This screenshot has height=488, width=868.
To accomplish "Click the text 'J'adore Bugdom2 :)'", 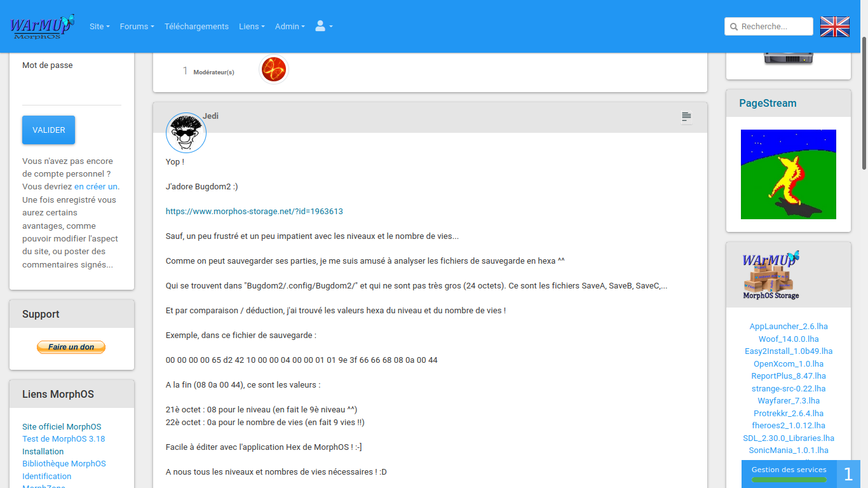I will pos(202,187).
